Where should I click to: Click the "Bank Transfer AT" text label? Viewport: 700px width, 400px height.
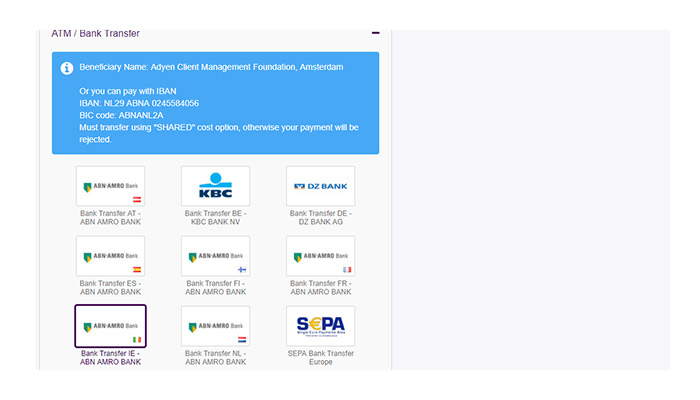110,212
